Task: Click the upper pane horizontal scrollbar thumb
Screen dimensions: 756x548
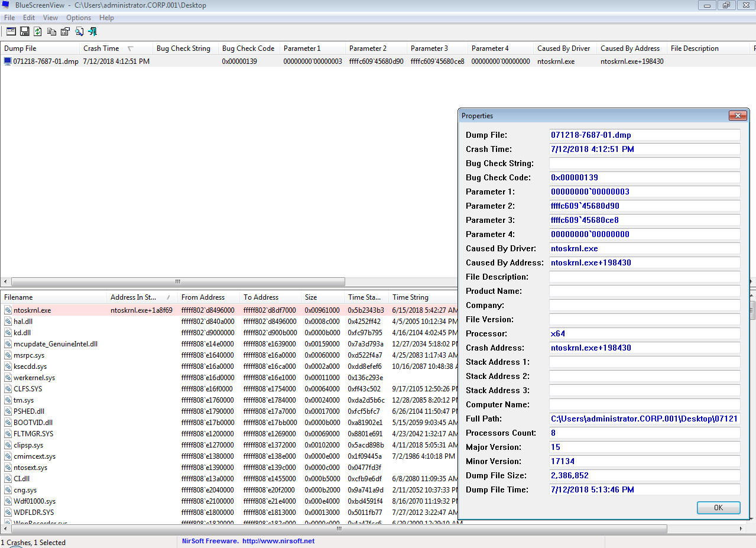Action: tap(178, 282)
